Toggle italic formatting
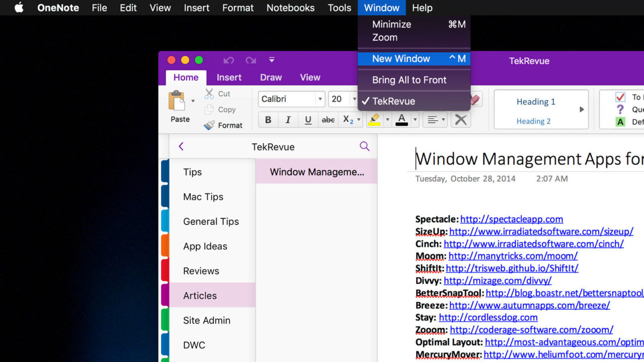 pyautogui.click(x=288, y=120)
